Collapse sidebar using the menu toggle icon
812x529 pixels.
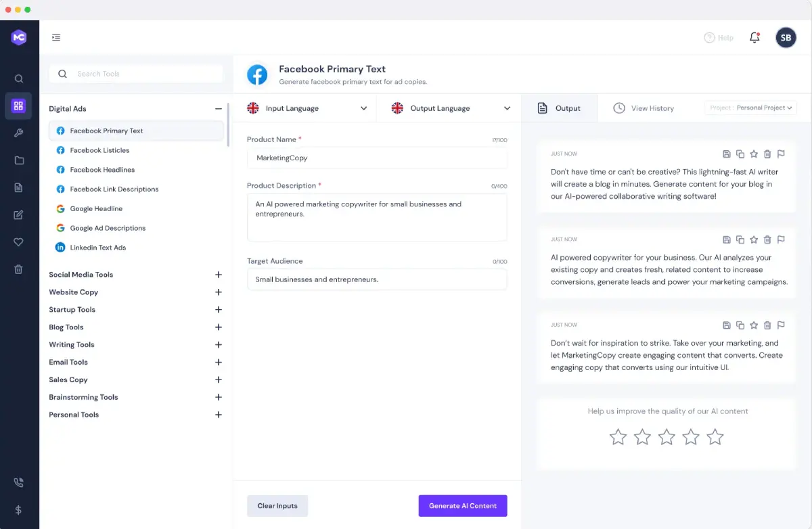[x=56, y=38]
